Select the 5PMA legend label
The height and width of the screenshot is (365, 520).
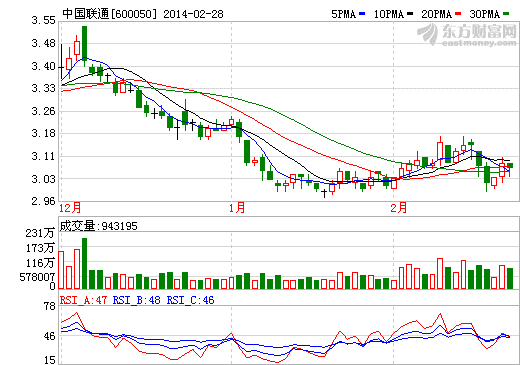(344, 14)
